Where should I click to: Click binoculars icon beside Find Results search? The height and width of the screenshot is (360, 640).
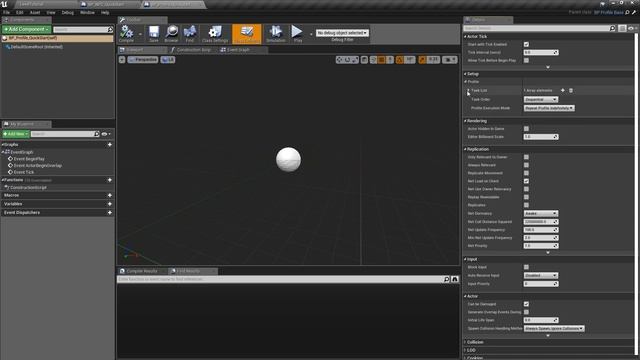pos(455,279)
